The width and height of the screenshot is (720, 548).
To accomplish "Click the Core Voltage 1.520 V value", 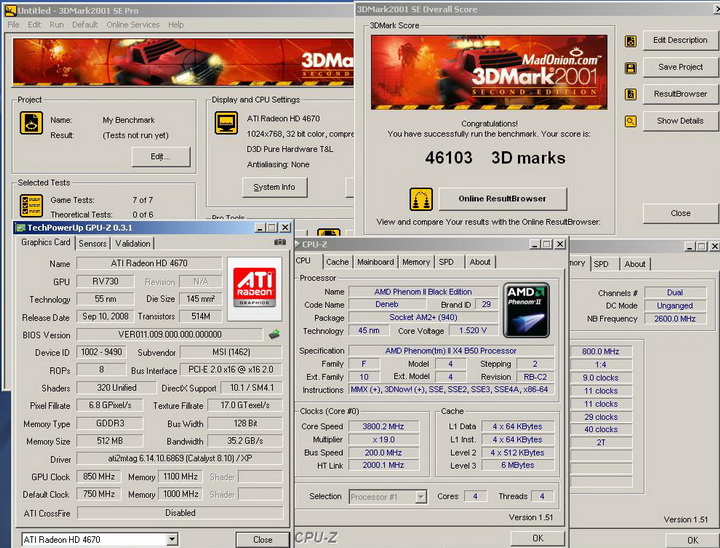I will click(473, 330).
